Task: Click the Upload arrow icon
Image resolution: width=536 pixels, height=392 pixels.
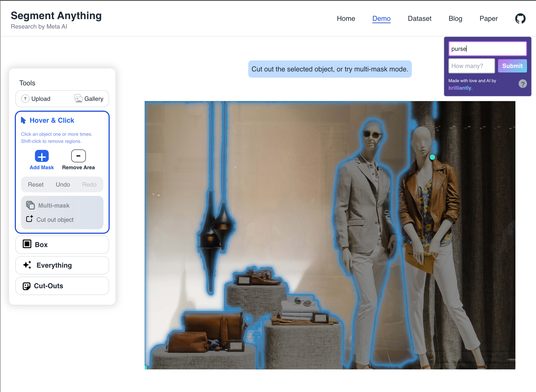Action: 25,98
